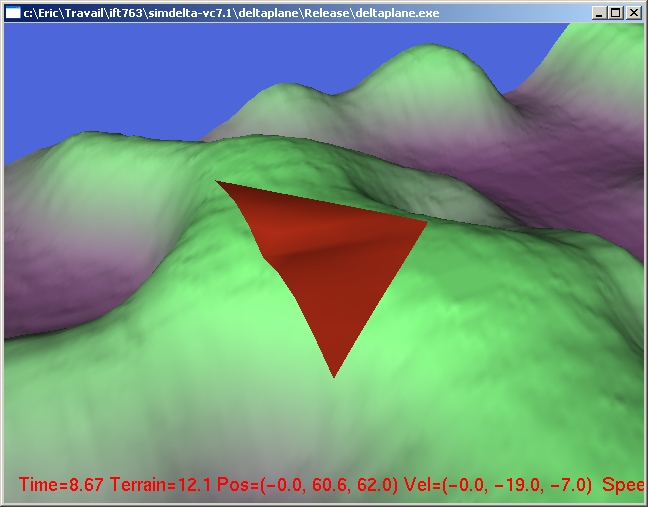Viewport: 648px width, 507px height.
Task: Minimize the deltaplane.exe window
Action: point(599,13)
